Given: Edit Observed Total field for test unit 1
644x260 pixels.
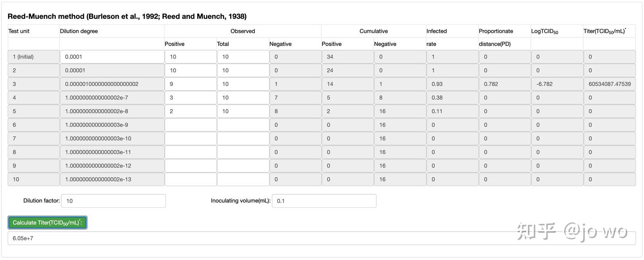Looking at the screenshot, I should click(x=243, y=57).
